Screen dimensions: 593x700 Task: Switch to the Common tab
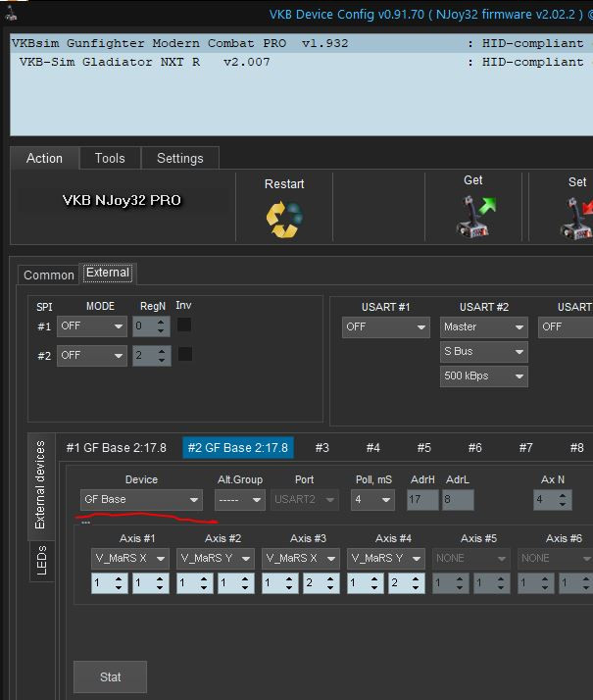tap(49, 275)
